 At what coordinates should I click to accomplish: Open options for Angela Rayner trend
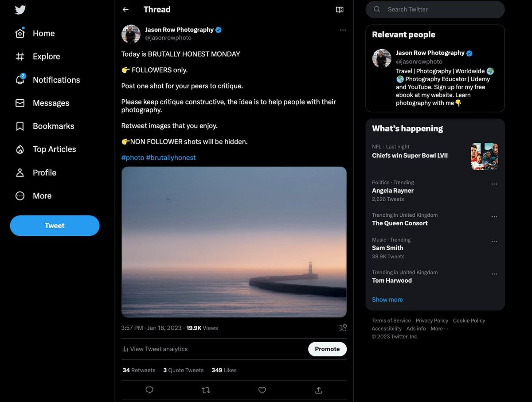pyautogui.click(x=494, y=184)
